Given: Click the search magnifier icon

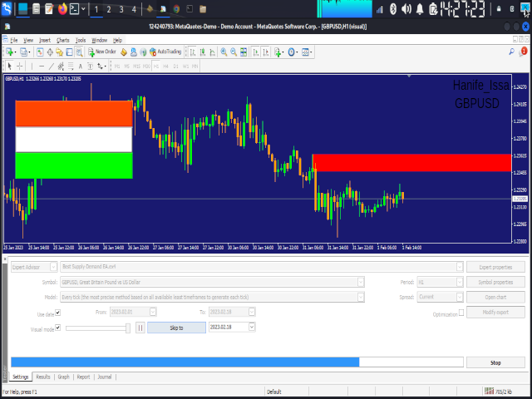Looking at the screenshot, I should coord(512,52).
